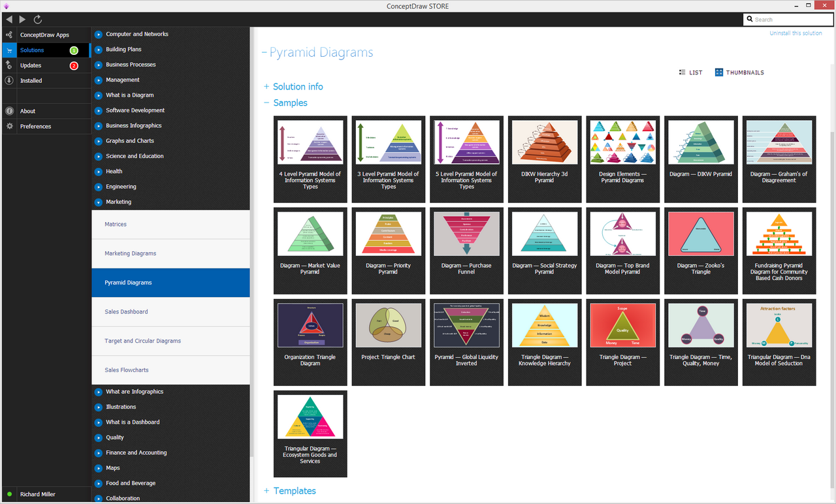
Task: Expand Business Processes category
Action: click(99, 65)
